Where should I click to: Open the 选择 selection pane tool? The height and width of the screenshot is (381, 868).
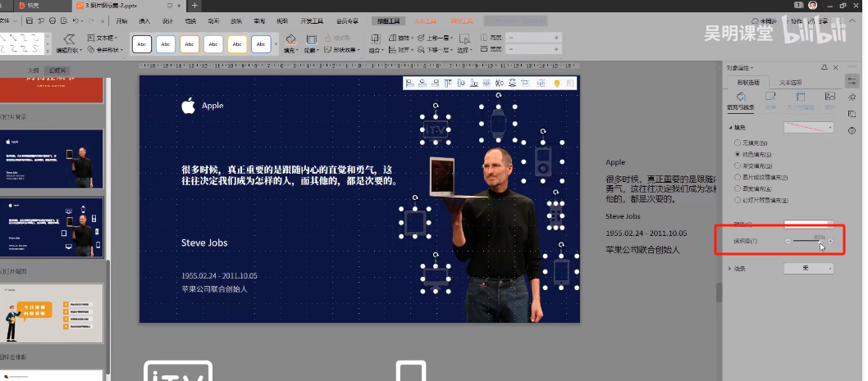(464, 43)
